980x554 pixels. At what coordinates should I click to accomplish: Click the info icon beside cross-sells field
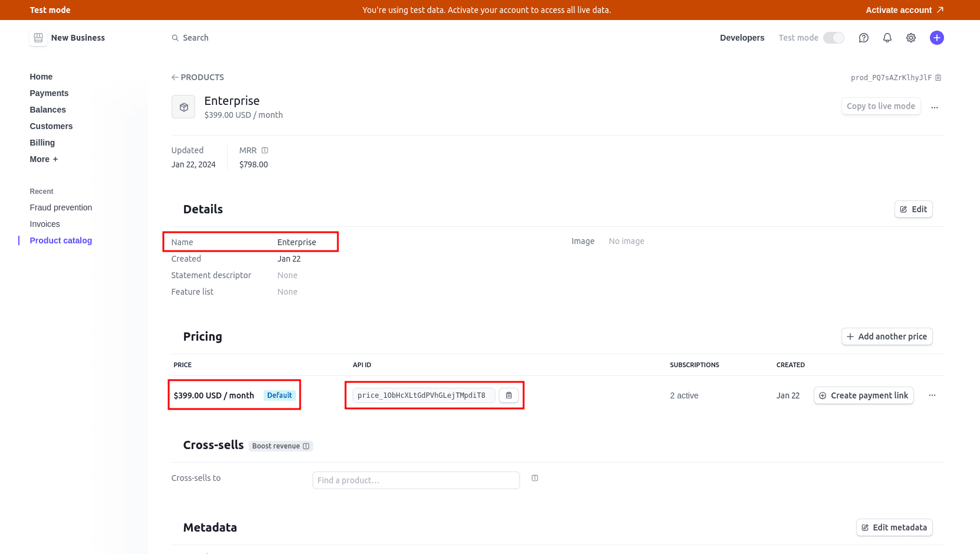535,478
